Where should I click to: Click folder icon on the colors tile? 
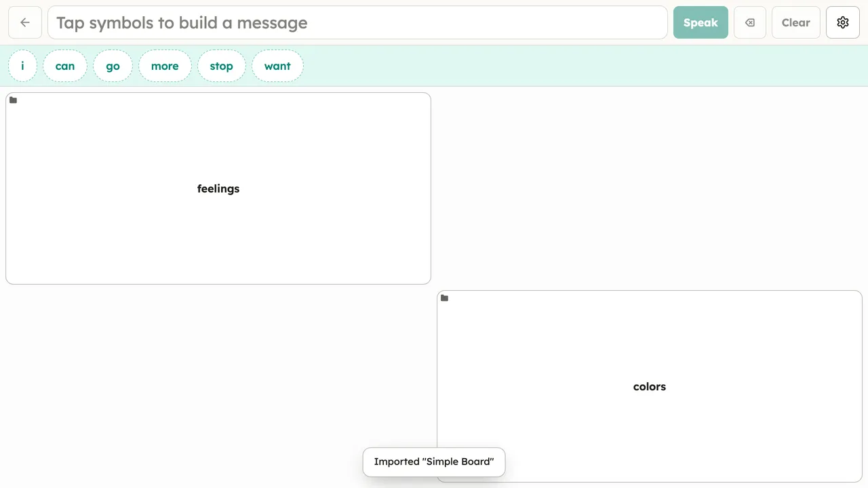point(444,298)
